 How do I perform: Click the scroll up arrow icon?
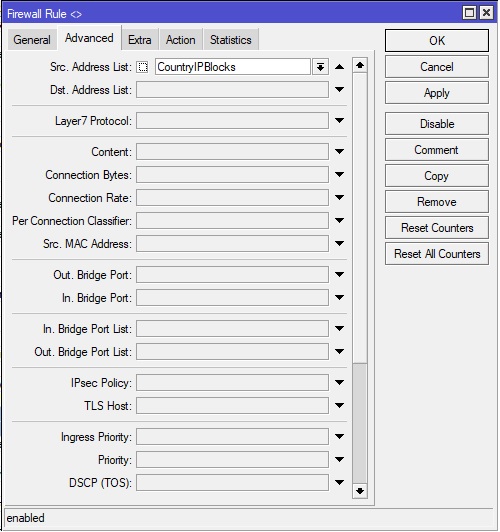click(360, 65)
